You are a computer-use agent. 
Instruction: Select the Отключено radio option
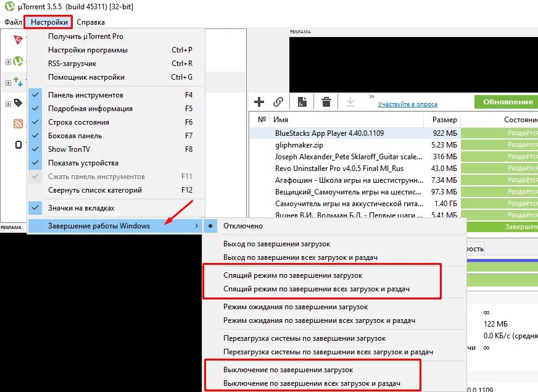click(x=334, y=226)
